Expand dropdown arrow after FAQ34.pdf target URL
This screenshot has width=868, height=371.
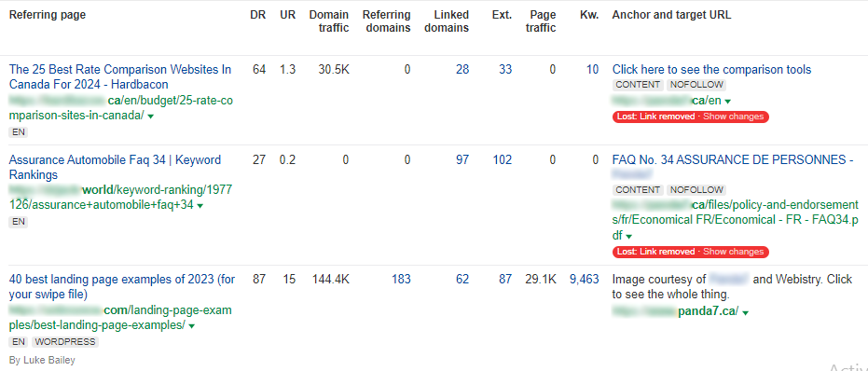[x=628, y=237]
